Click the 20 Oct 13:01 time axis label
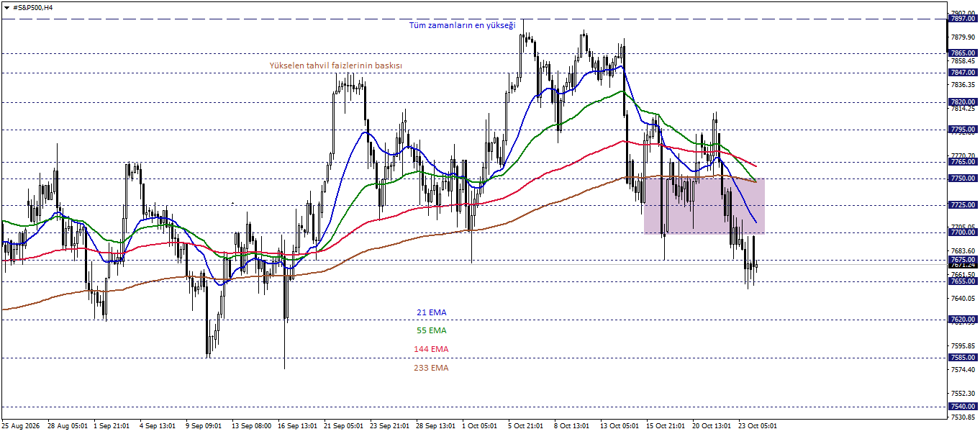The width and height of the screenshot is (980, 434). coord(712,426)
